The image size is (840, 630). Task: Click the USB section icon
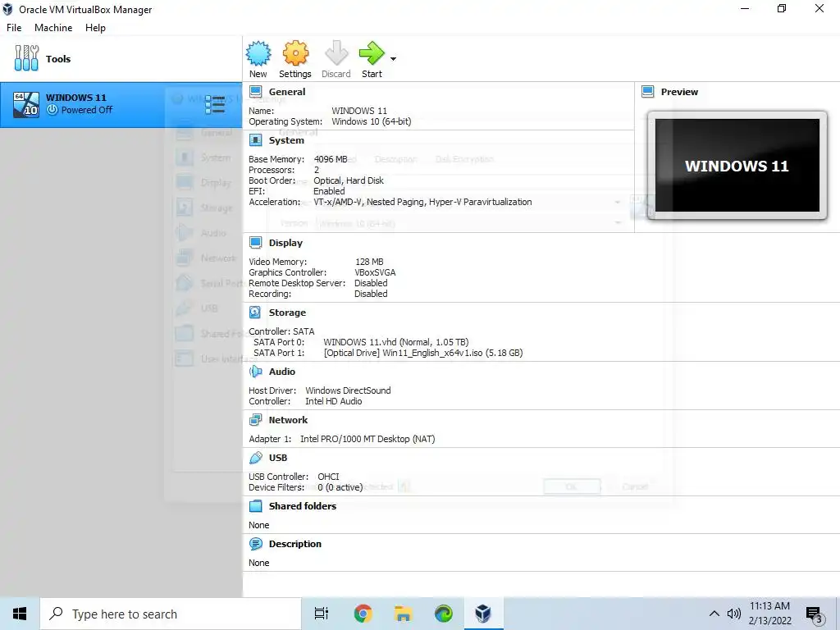(x=256, y=458)
